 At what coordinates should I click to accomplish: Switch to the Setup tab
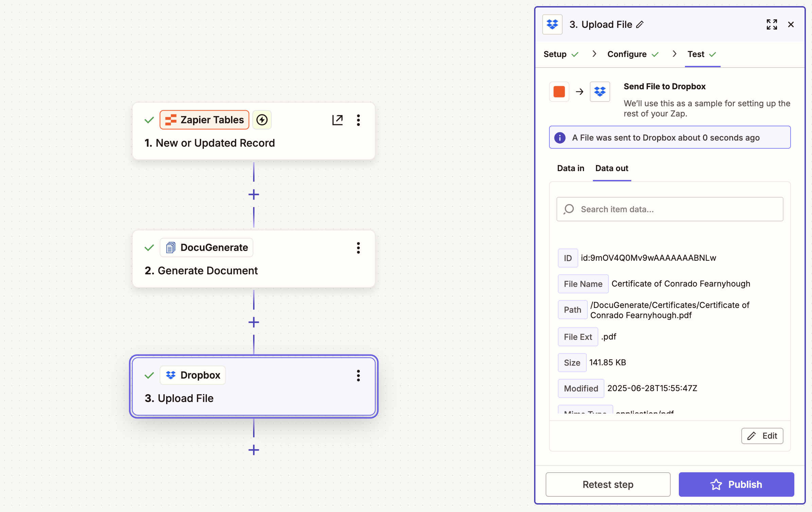point(561,54)
